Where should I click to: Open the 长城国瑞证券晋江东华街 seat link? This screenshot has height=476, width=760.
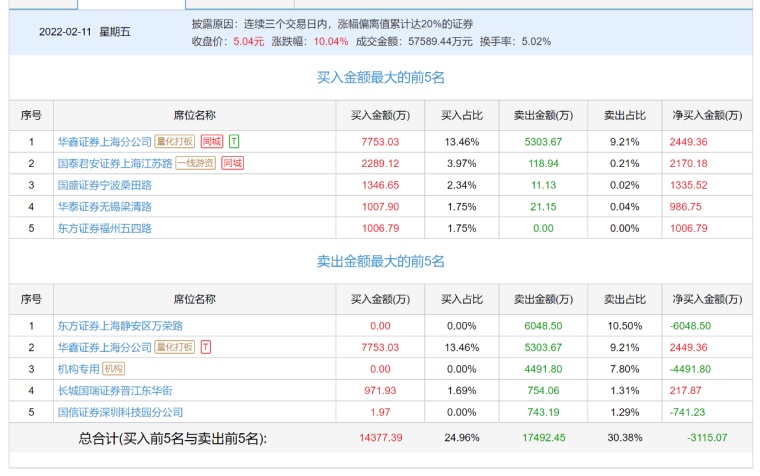[x=114, y=390]
